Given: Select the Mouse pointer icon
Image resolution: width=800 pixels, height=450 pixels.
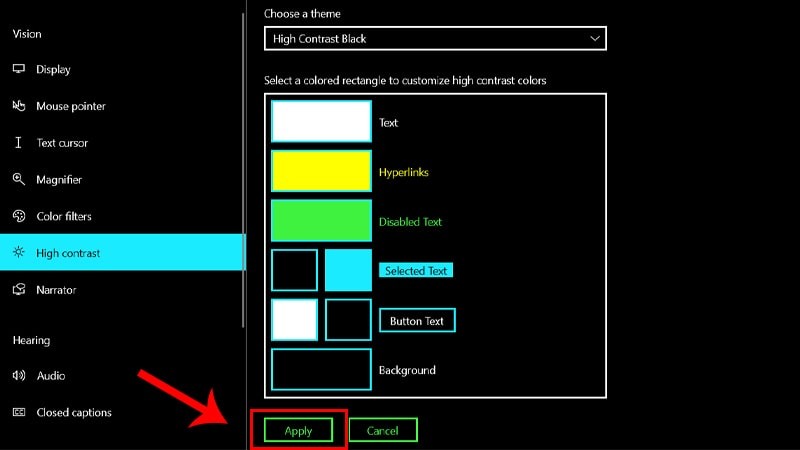Looking at the screenshot, I should [19, 106].
